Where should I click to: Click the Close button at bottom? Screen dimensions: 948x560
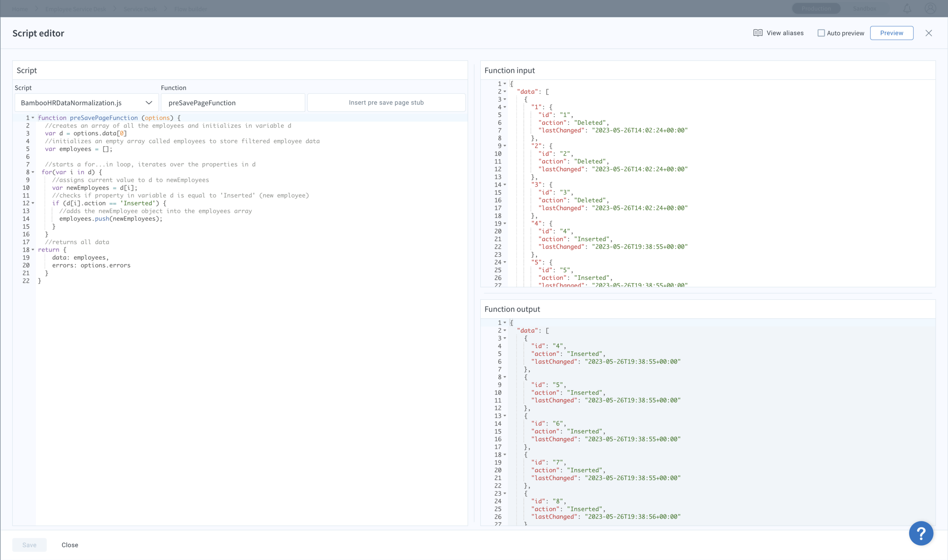click(70, 544)
